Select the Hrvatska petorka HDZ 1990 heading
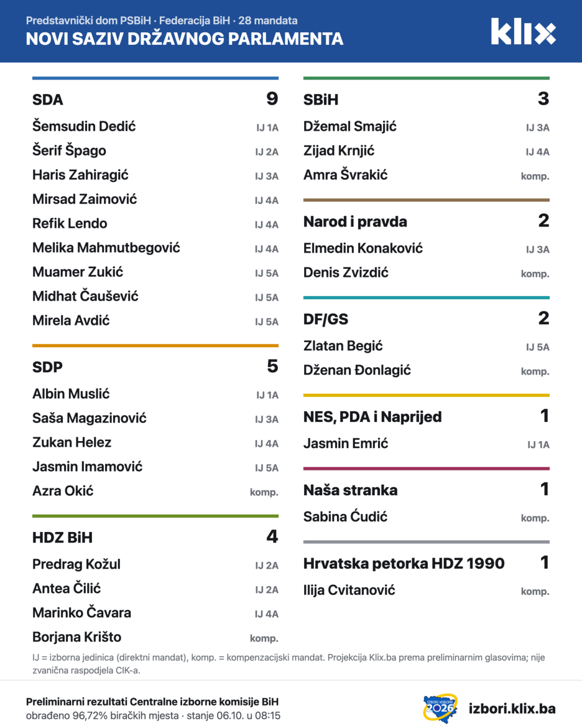Image resolution: width=582 pixels, height=728 pixels. [404, 564]
